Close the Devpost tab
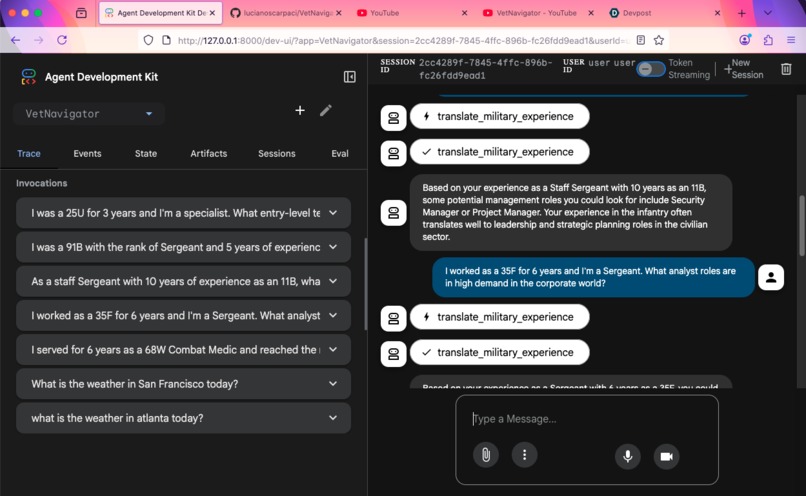Image resolution: width=806 pixels, height=496 pixels. point(718,13)
